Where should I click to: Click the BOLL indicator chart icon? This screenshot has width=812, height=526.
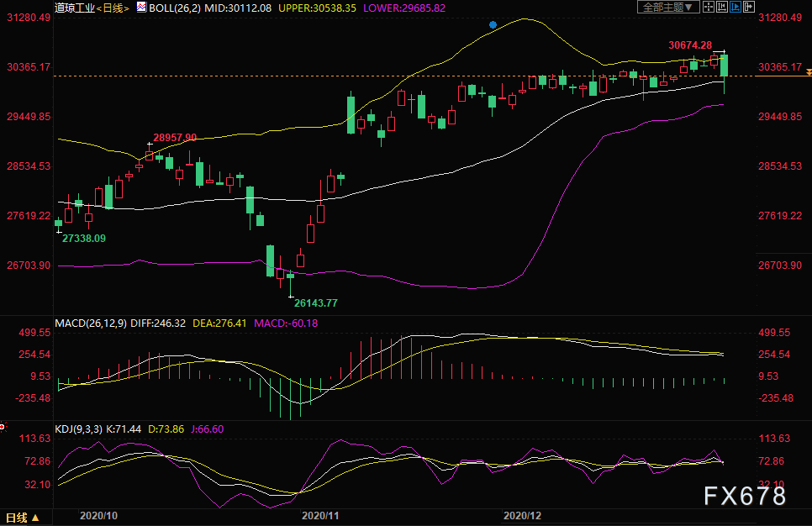pos(141,8)
